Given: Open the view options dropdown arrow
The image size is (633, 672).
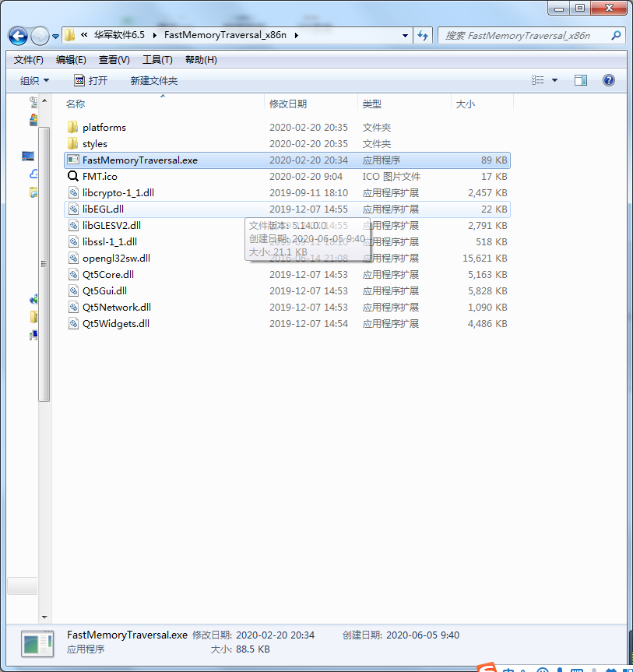Looking at the screenshot, I should pos(554,80).
